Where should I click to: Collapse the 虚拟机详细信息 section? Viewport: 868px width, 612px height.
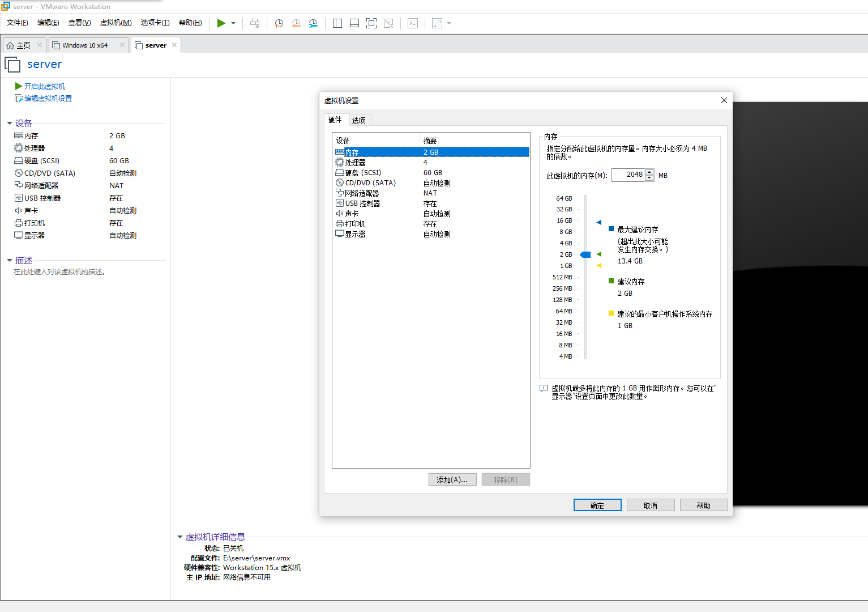pyautogui.click(x=180, y=537)
